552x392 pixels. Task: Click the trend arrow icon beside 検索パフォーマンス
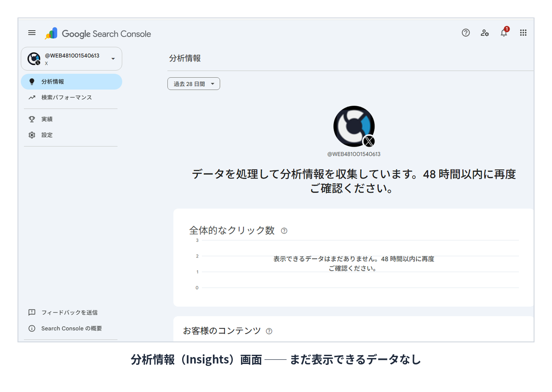pyautogui.click(x=32, y=97)
